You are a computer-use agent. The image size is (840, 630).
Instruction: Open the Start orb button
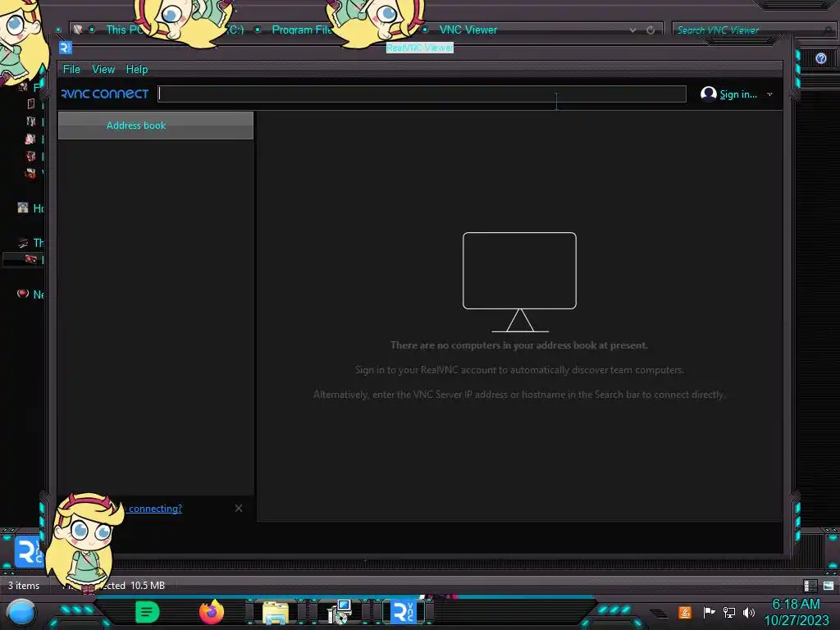(21, 613)
